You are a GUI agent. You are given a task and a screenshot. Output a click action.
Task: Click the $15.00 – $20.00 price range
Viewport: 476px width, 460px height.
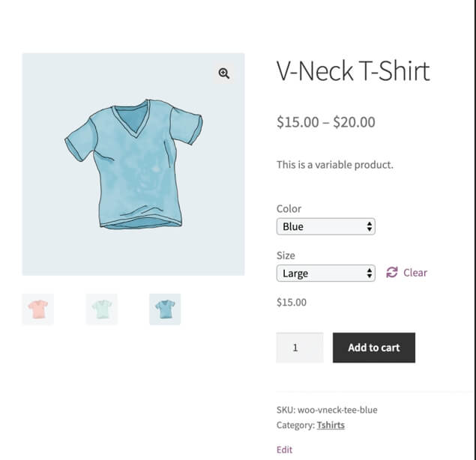coord(326,122)
